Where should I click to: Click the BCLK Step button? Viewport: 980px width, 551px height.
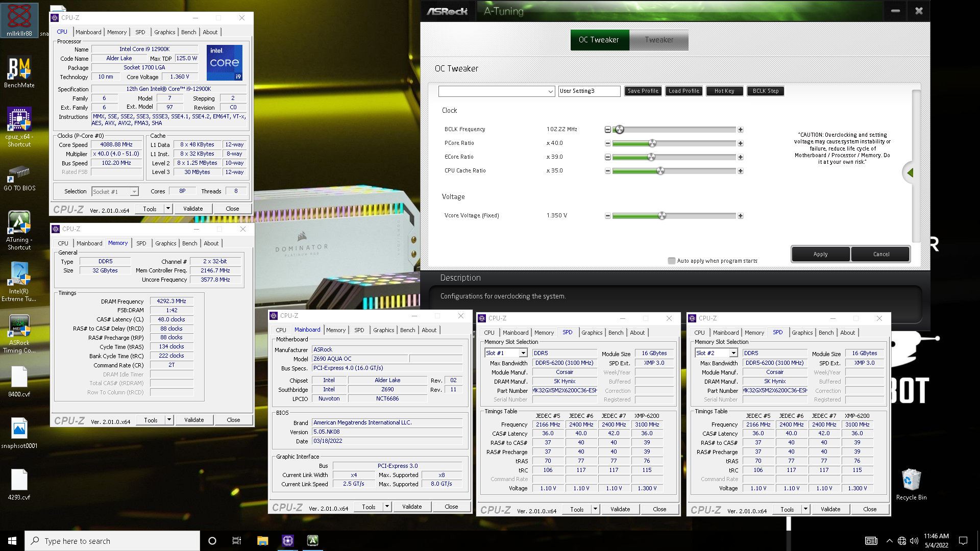tap(766, 91)
